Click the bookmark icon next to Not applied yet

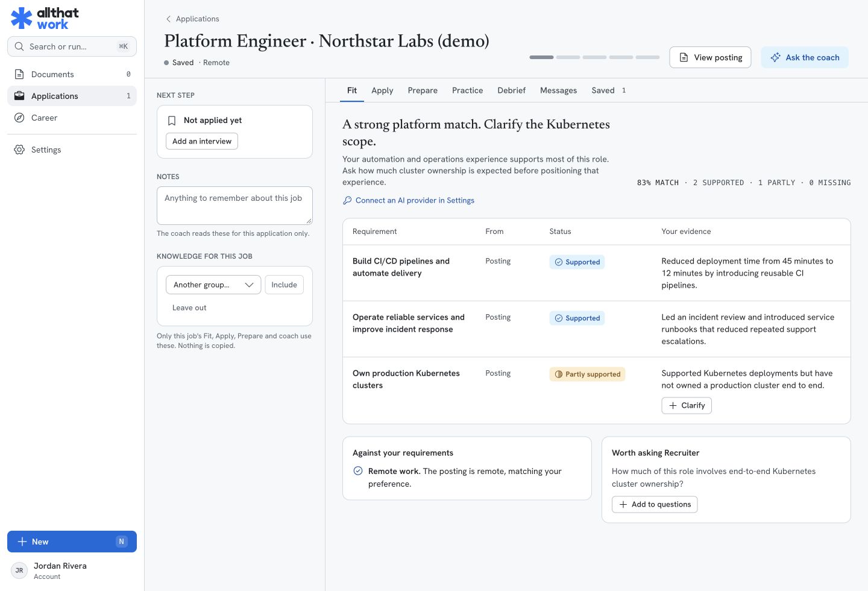tap(172, 121)
